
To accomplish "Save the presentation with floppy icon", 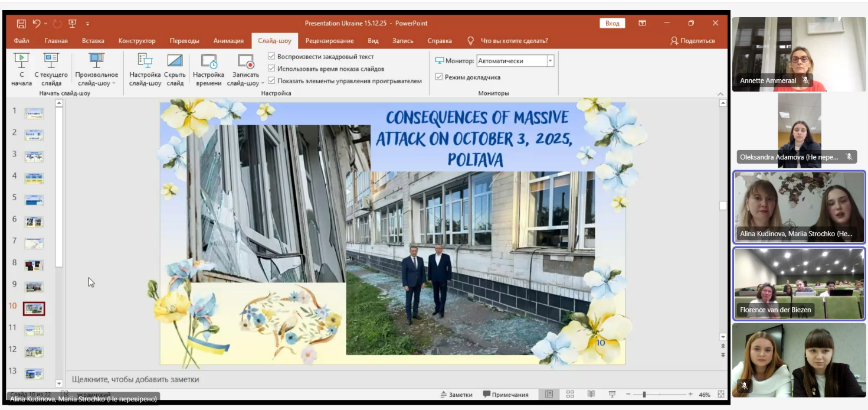I will pos(21,24).
